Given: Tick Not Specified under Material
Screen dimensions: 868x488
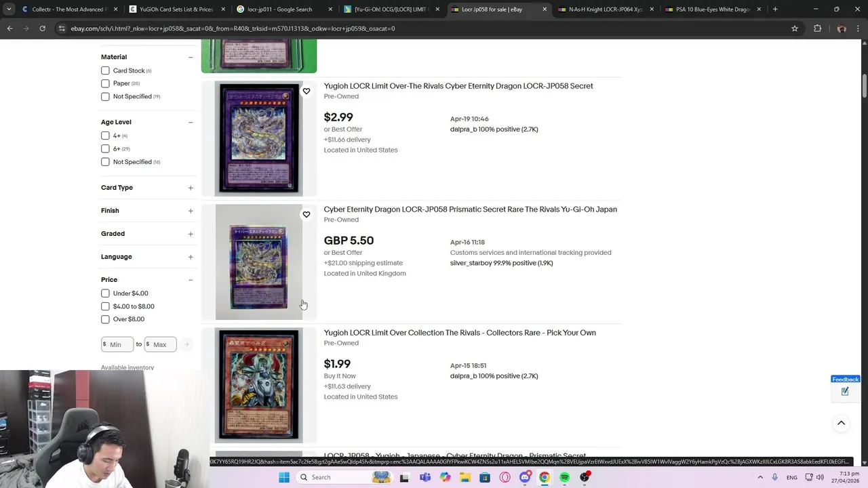Looking at the screenshot, I should click(105, 96).
